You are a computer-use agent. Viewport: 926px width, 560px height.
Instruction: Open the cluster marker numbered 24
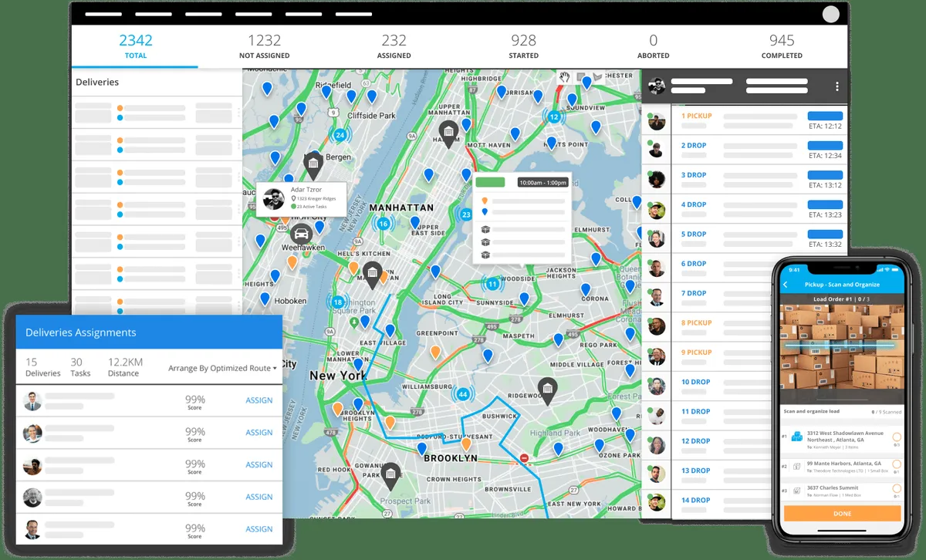[x=340, y=134]
